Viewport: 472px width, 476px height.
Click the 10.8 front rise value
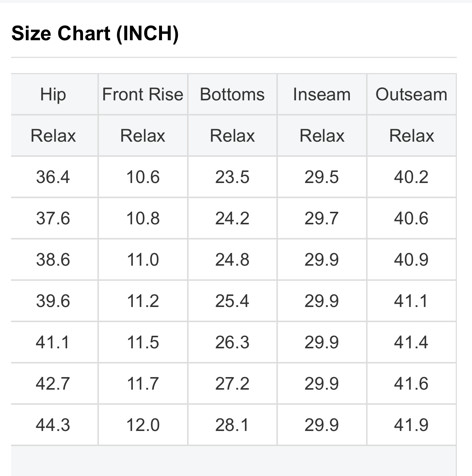pyautogui.click(x=143, y=218)
